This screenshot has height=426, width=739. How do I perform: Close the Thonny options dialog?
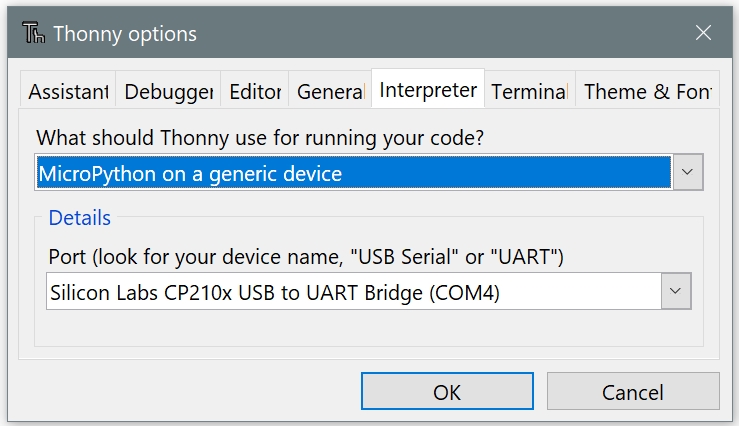(703, 33)
